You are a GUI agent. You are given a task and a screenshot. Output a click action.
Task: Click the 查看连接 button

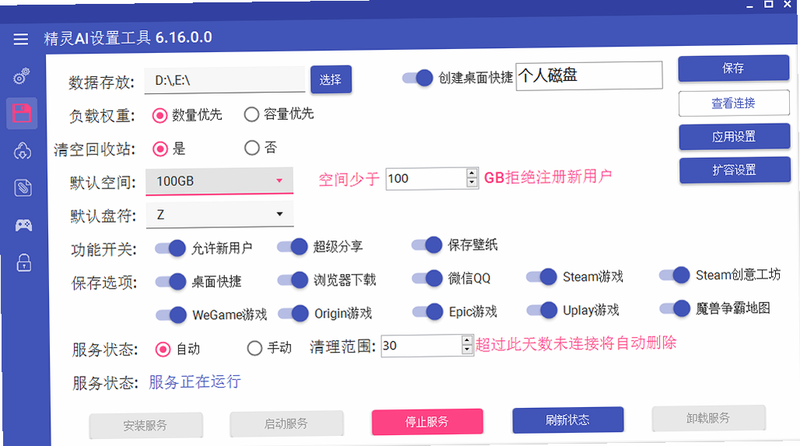[x=734, y=103]
